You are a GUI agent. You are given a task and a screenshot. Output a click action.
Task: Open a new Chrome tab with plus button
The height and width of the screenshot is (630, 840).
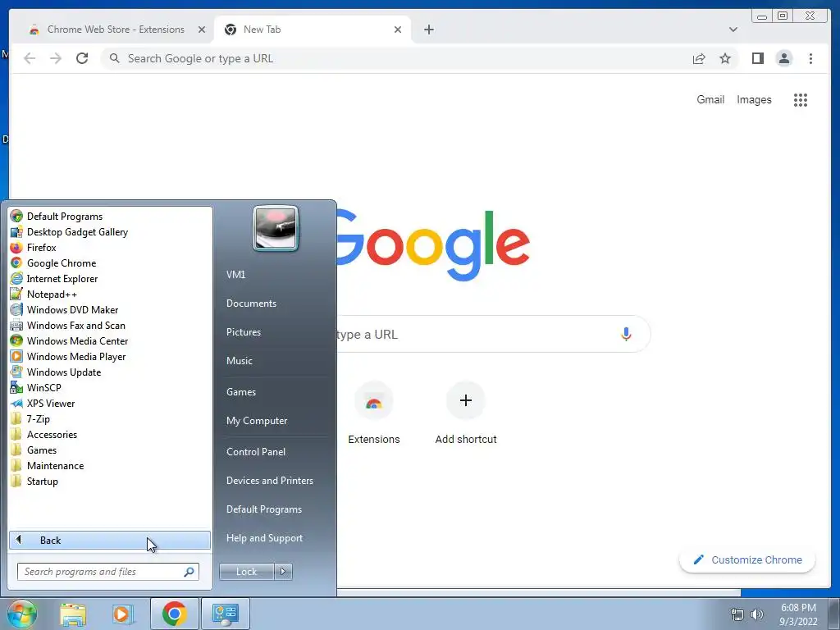coord(428,30)
